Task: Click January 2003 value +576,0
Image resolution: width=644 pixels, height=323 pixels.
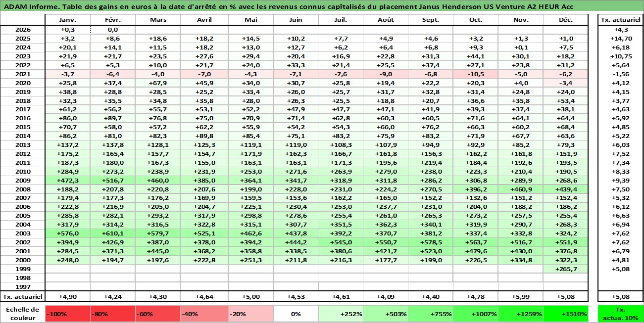Action: [x=67, y=233]
